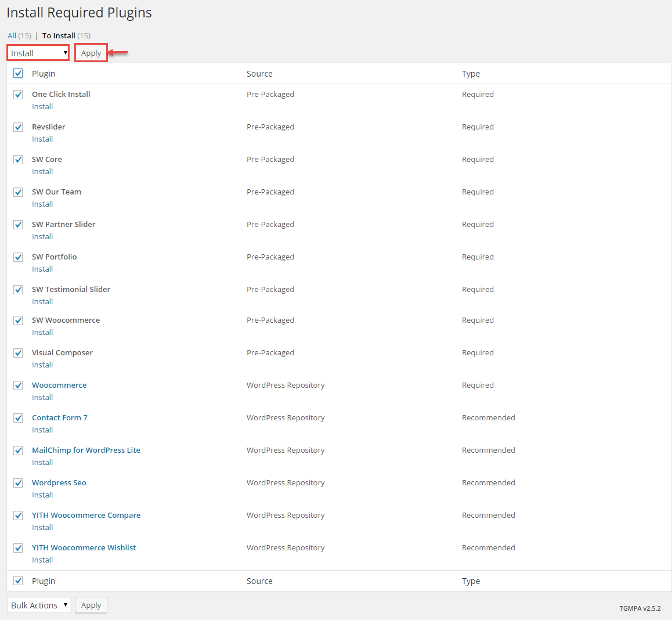
Task: Uncheck the SW Partner Slider checkbox
Action: pos(18,225)
